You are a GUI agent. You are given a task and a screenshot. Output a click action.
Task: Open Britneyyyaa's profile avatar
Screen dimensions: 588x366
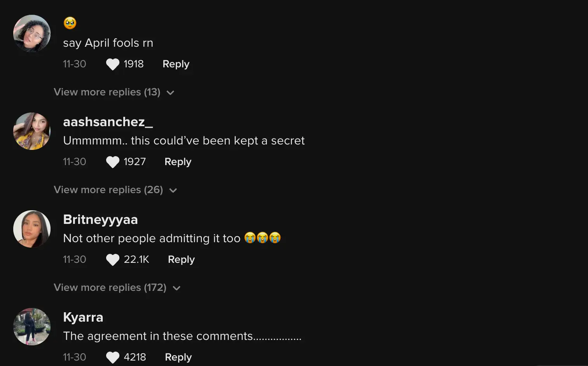(32, 229)
